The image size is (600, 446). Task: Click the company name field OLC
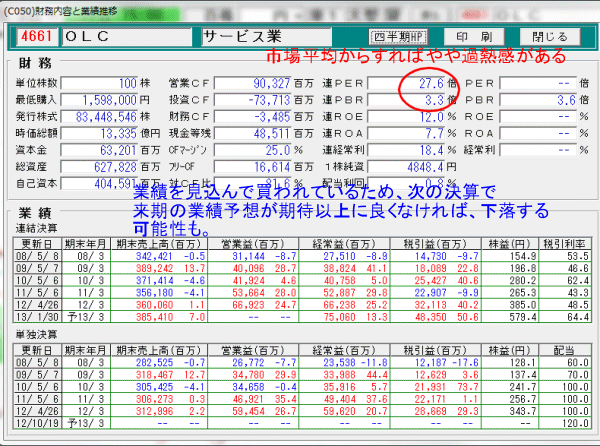(x=126, y=37)
